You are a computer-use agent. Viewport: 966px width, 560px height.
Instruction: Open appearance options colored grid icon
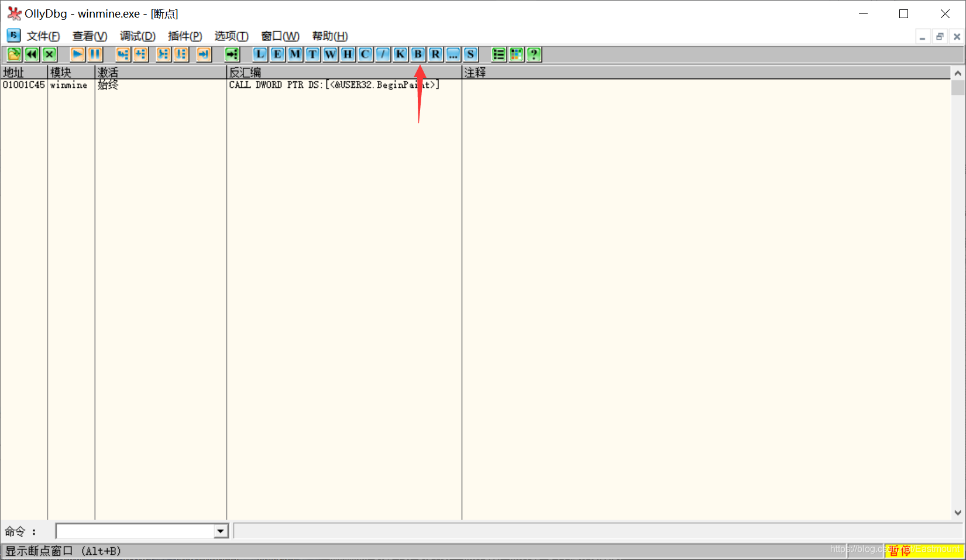tap(516, 54)
